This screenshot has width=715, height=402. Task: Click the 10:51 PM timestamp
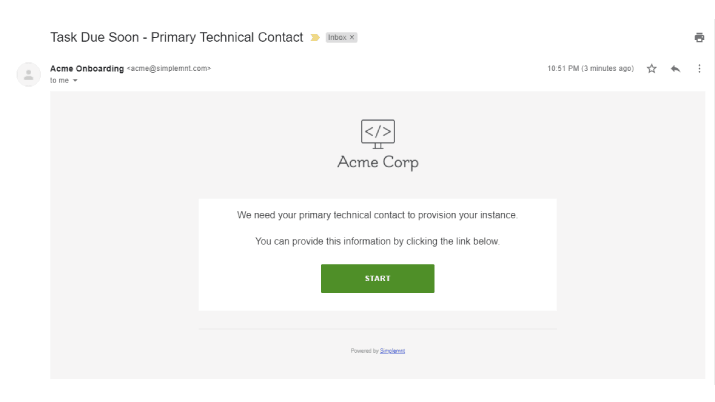pos(591,68)
